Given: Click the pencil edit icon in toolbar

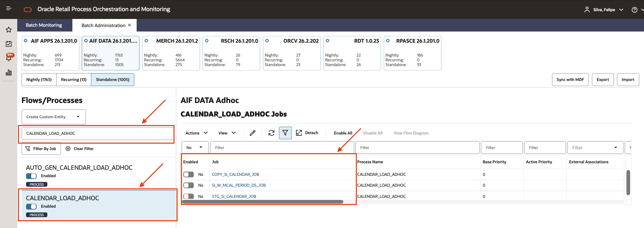Looking at the screenshot, I should pos(253,133).
